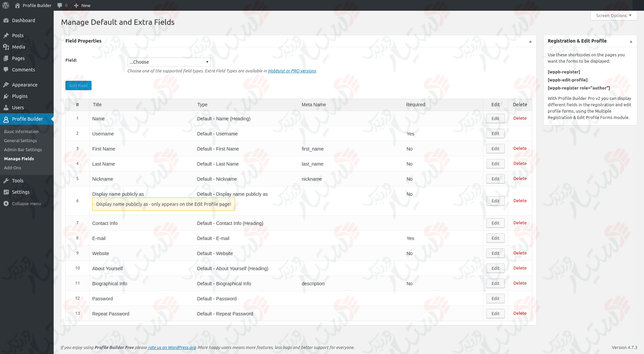Screen dimensions: 644x354
Task: Click Edit for the Repeat Password field
Action: pyautogui.click(x=495, y=313)
